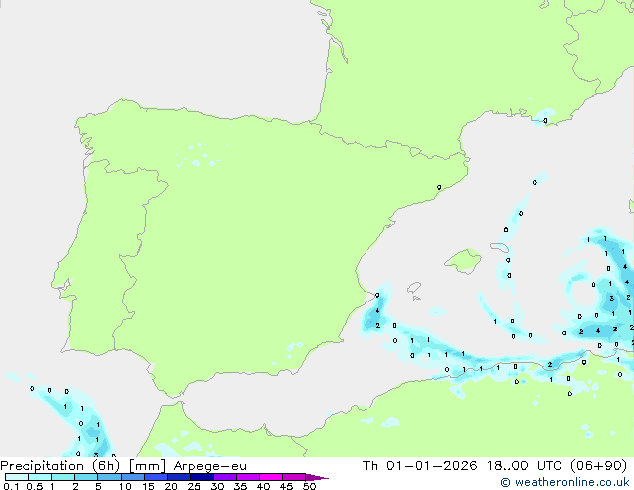Click the legend value '0.5'

[x=34, y=486]
